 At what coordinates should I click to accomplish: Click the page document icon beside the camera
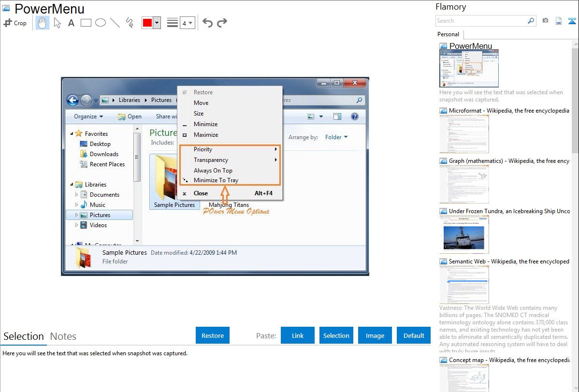[559, 21]
